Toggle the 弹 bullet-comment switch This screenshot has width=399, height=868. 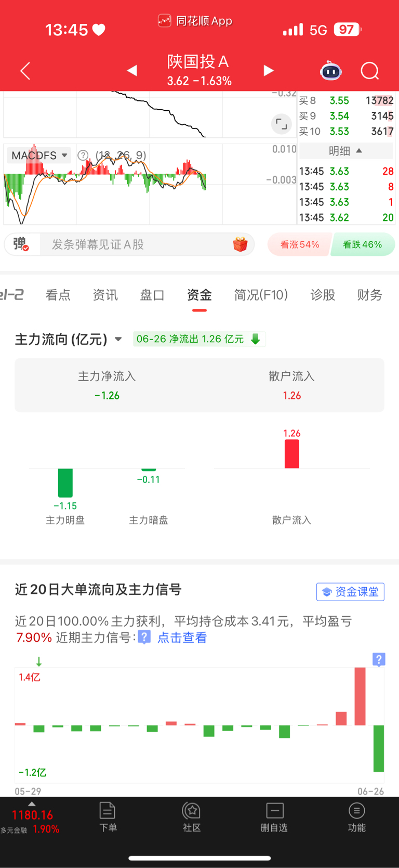(x=21, y=244)
